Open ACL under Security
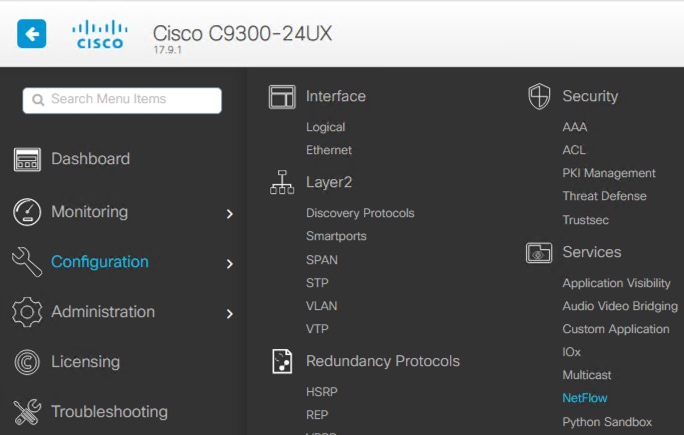 [574, 150]
